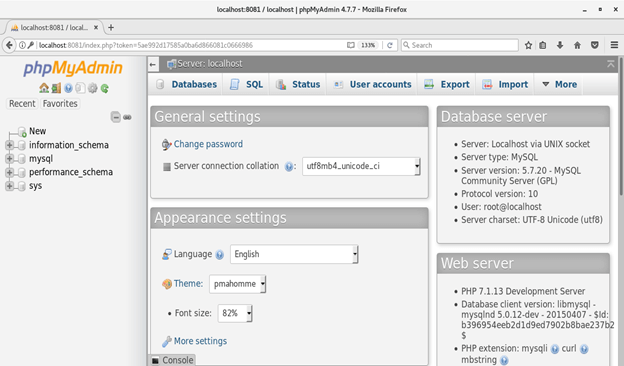Click the collapse page header icon
Screen dimensions: 624x366
coord(610,64)
